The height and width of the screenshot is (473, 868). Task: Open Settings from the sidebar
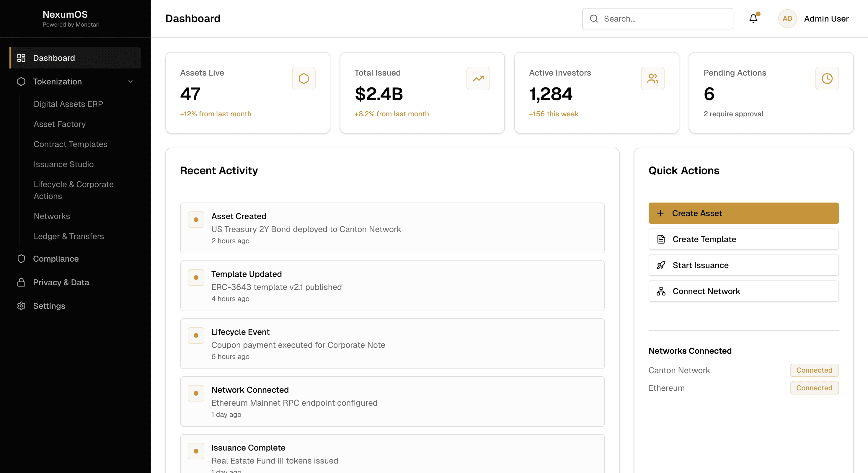pyautogui.click(x=49, y=306)
